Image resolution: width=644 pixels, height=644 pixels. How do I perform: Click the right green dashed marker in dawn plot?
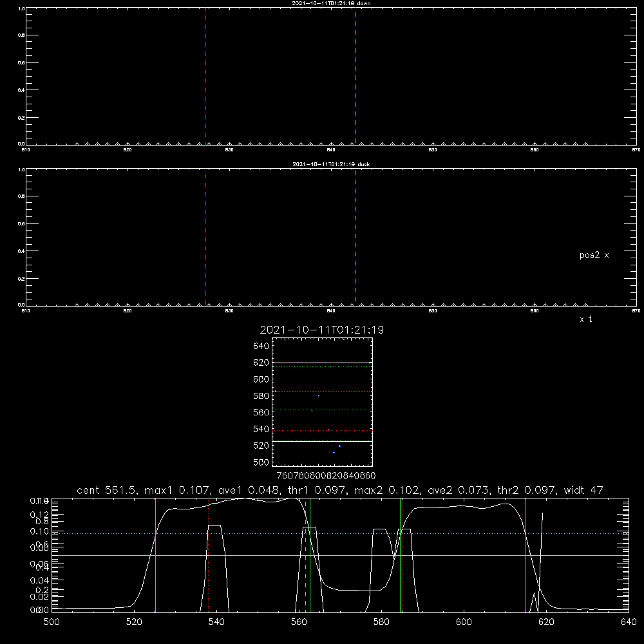pos(355,76)
